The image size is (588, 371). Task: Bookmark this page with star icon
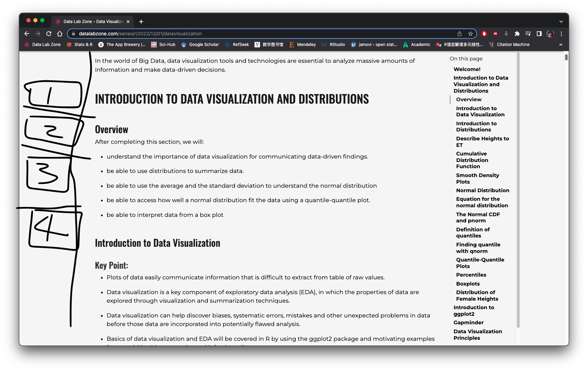pyautogui.click(x=471, y=34)
